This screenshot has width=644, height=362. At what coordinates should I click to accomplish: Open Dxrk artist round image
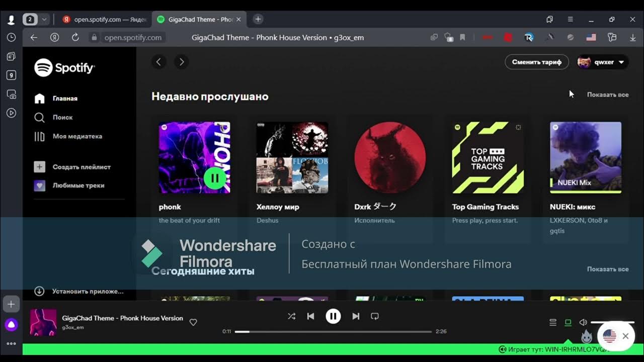(390, 157)
